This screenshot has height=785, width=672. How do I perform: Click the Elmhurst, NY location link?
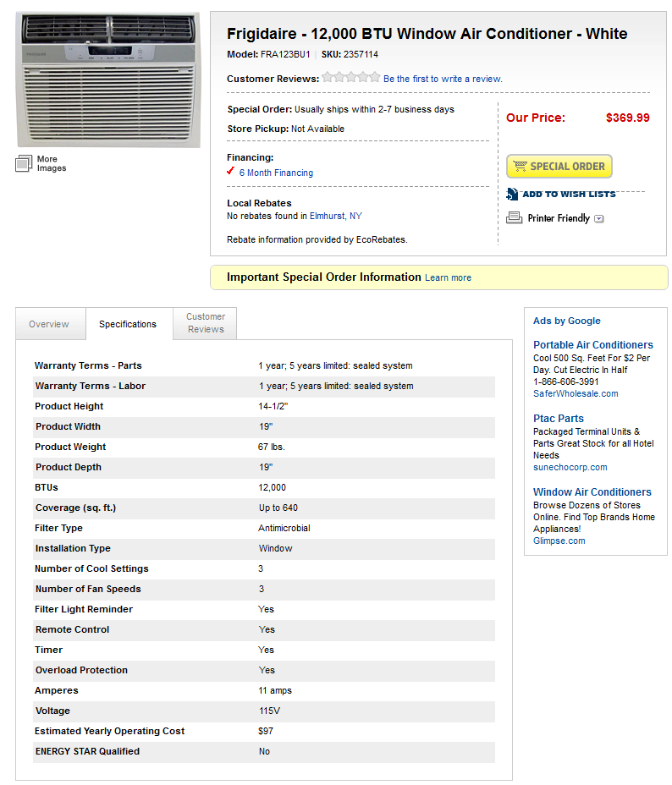335,216
